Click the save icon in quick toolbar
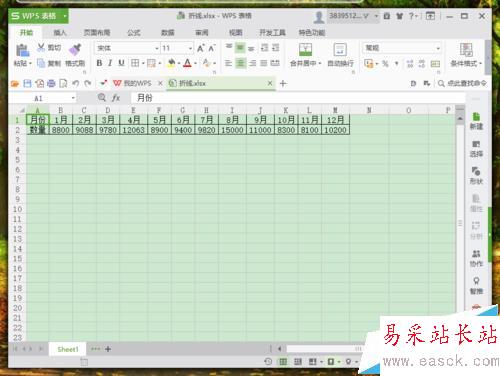 [x=27, y=83]
